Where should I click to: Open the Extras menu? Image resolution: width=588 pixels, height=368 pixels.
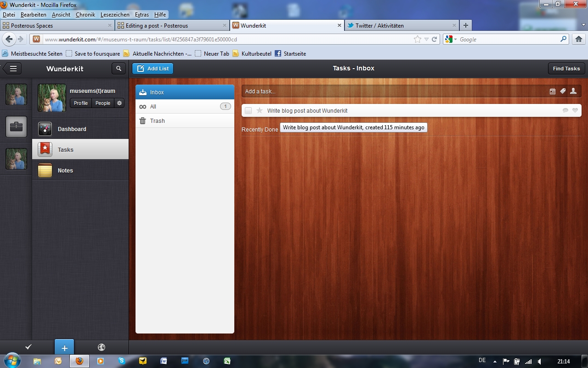[x=142, y=15]
